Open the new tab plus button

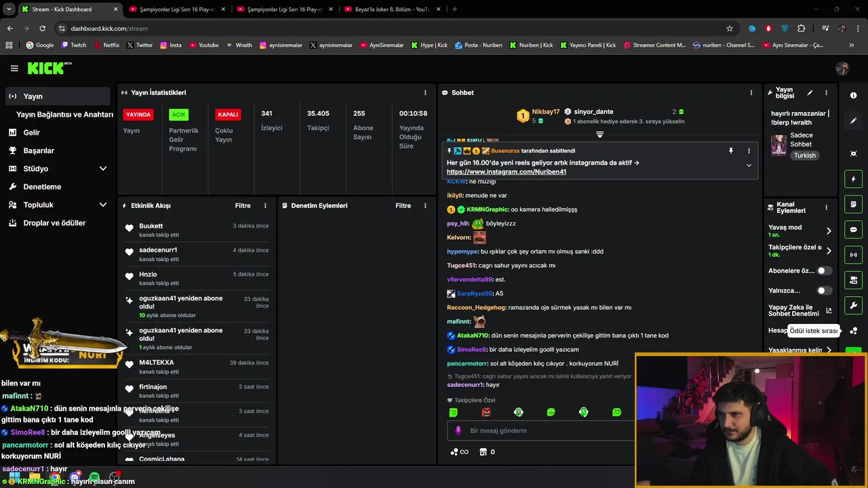coord(454,9)
